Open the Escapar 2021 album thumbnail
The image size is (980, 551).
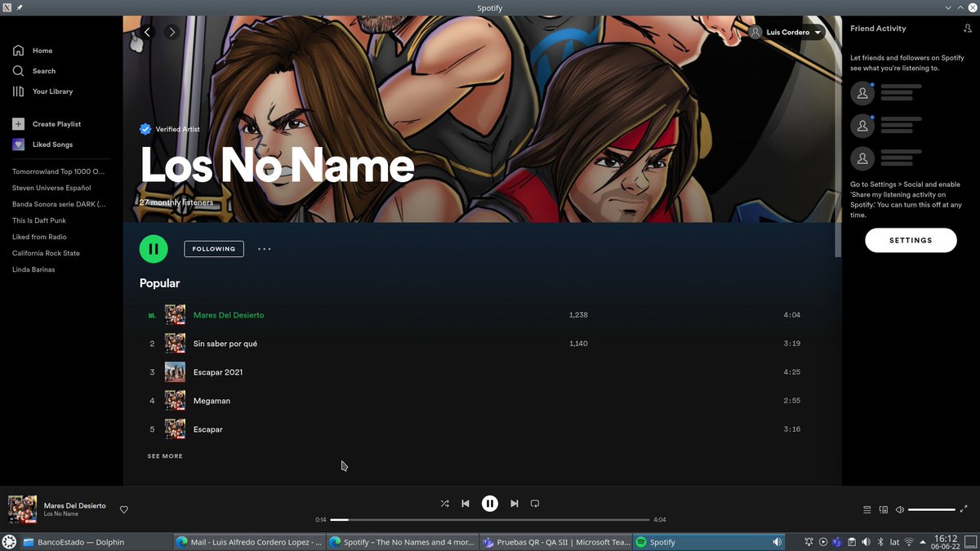(175, 372)
